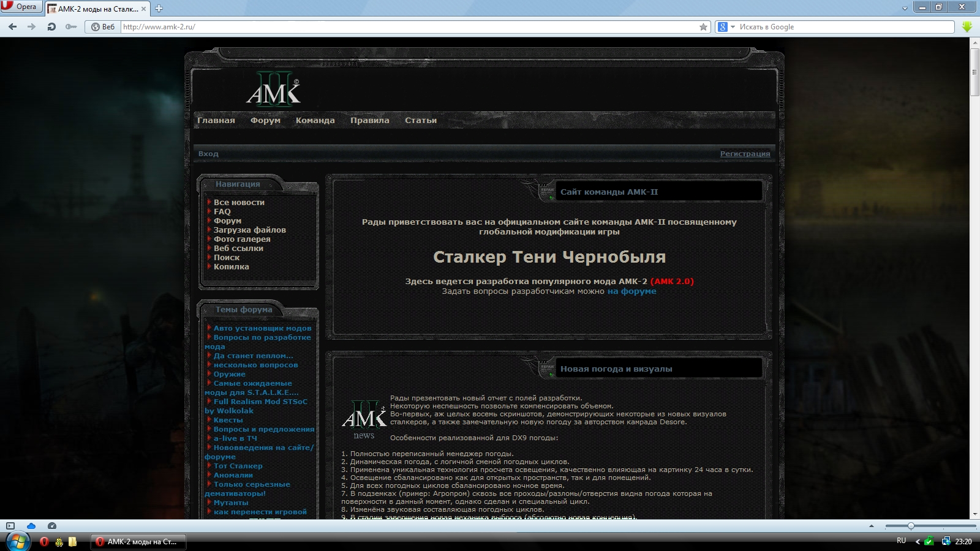This screenshot has height=551, width=980.
Task: Launch Opera from quick launch icon
Action: point(44,542)
